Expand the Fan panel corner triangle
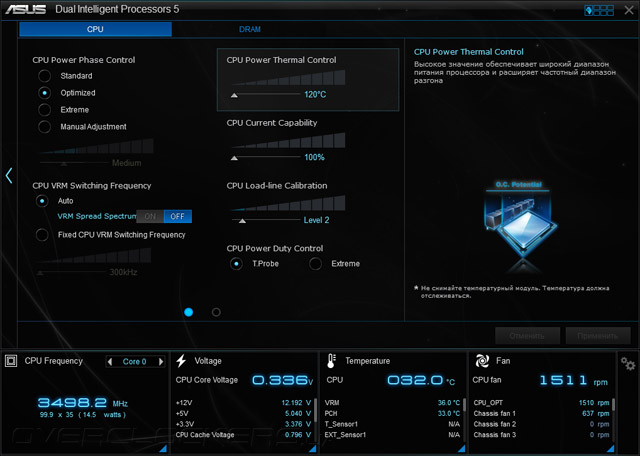 pyautogui.click(x=610, y=449)
